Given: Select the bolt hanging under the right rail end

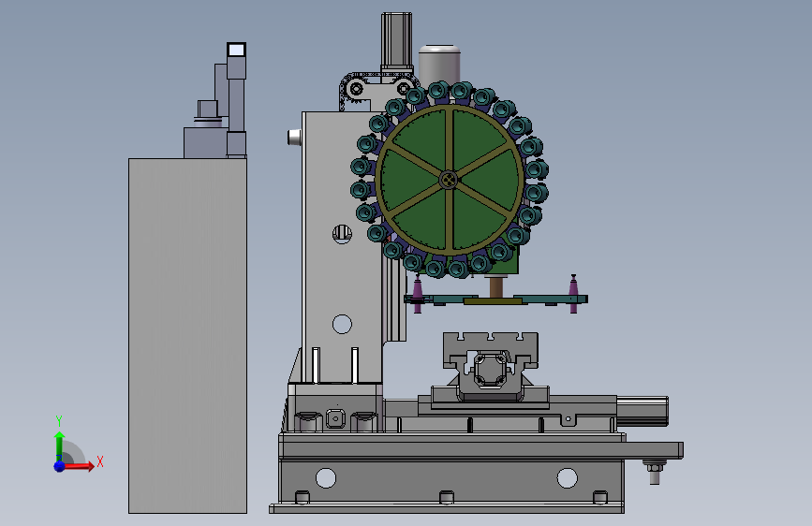Looking at the screenshot, I should (654, 471).
